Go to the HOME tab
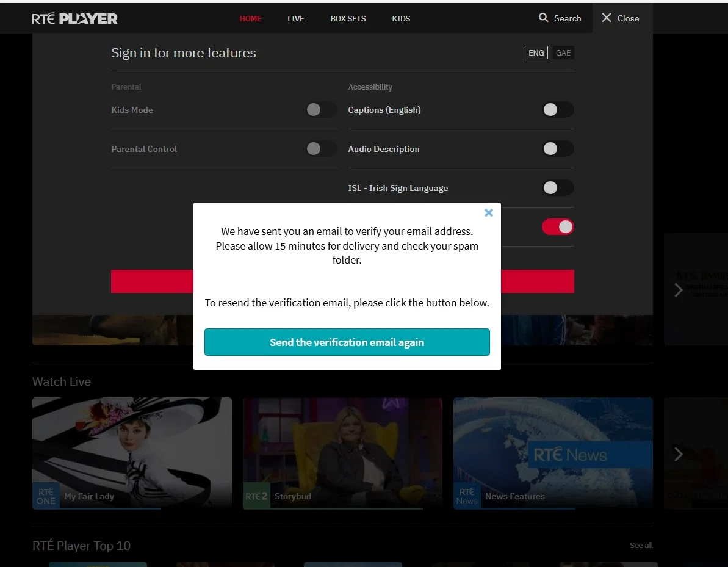This screenshot has height=567, width=728. 250,18
